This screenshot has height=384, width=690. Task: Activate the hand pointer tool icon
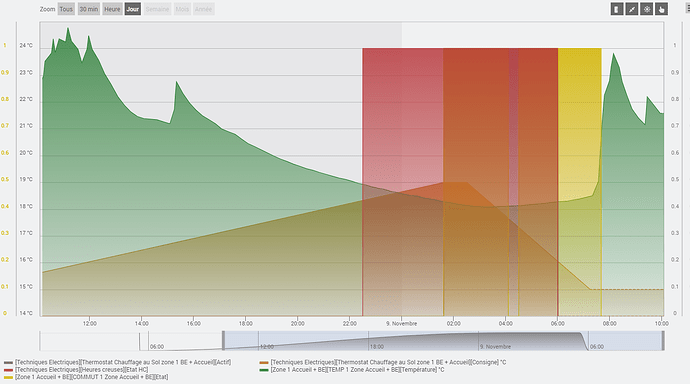coord(661,9)
